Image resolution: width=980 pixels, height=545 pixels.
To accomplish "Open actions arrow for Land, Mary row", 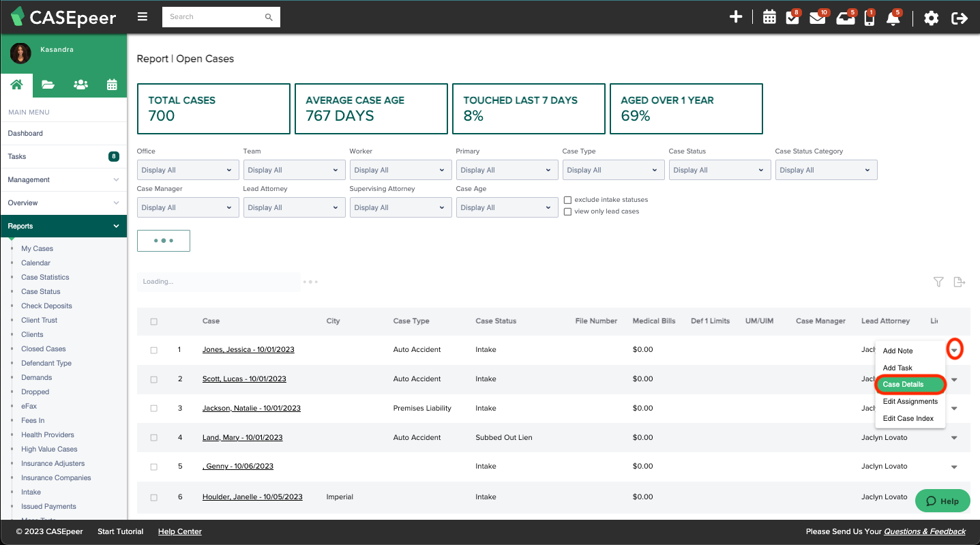I will [954, 438].
